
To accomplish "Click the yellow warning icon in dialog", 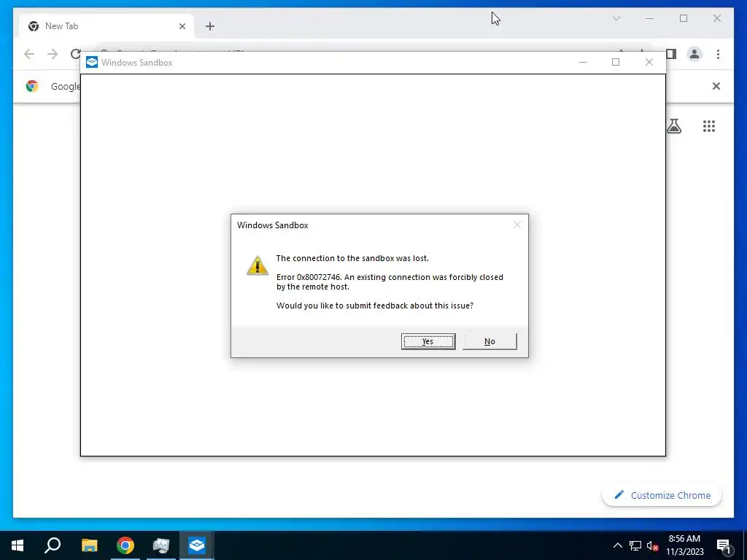I will (258, 265).
